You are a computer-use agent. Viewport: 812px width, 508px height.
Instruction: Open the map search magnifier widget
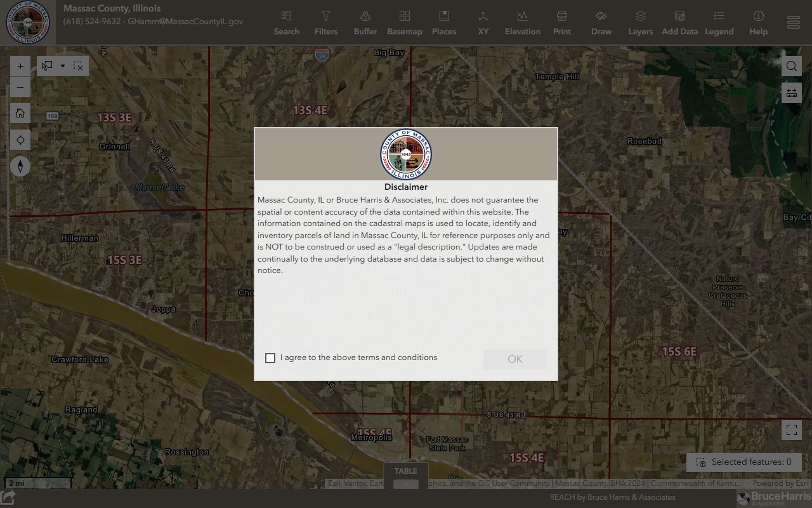coord(792,66)
